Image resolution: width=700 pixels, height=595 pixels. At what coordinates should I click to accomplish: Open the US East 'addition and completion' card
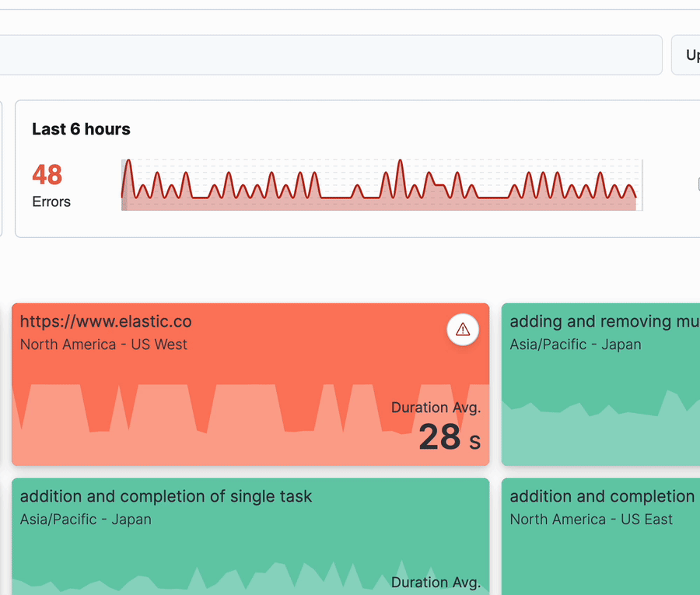600,537
